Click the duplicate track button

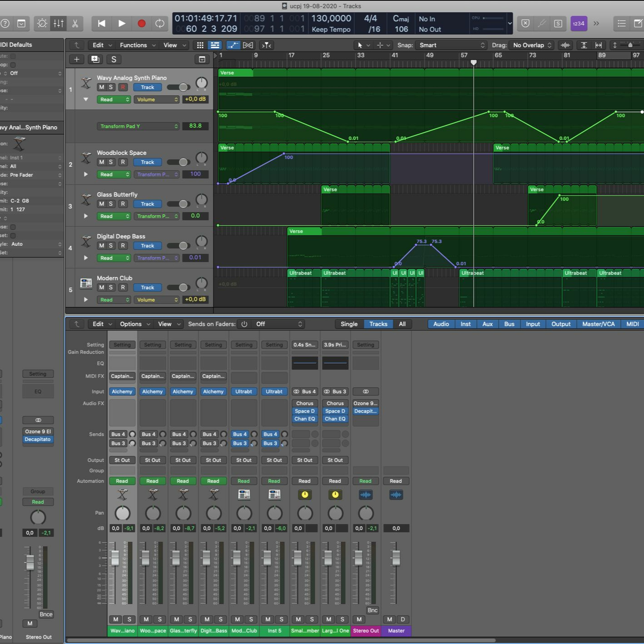coord(95,59)
